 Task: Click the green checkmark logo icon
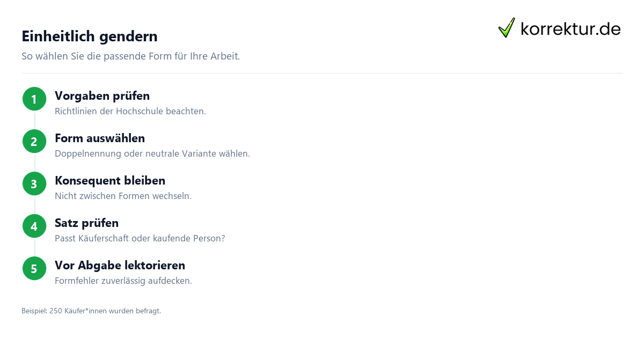[507, 28]
